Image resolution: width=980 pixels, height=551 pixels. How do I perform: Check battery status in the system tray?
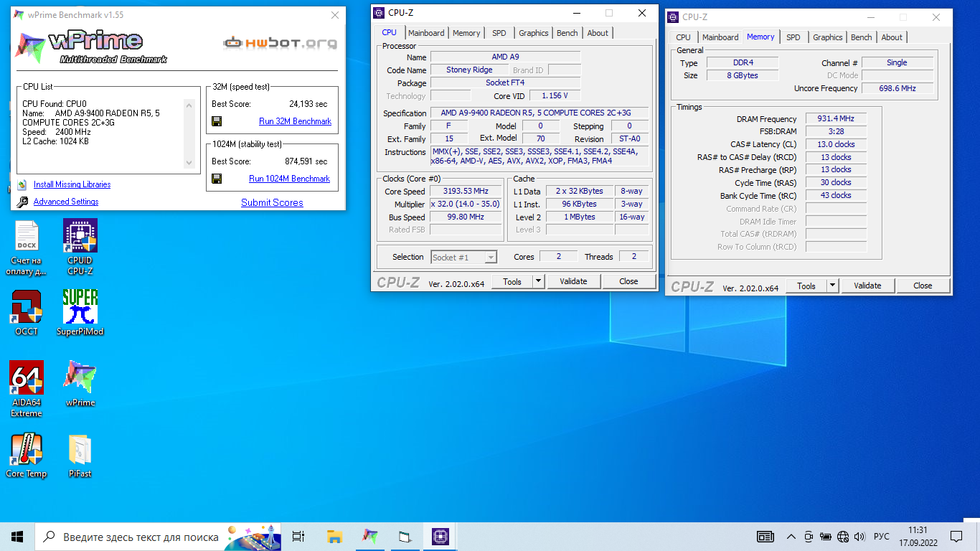826,537
